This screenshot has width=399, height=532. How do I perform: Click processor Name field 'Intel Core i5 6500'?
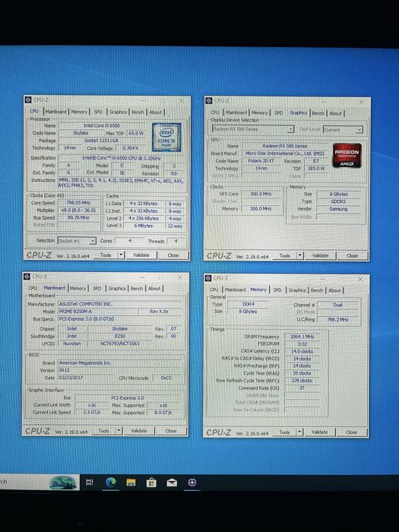102,125
